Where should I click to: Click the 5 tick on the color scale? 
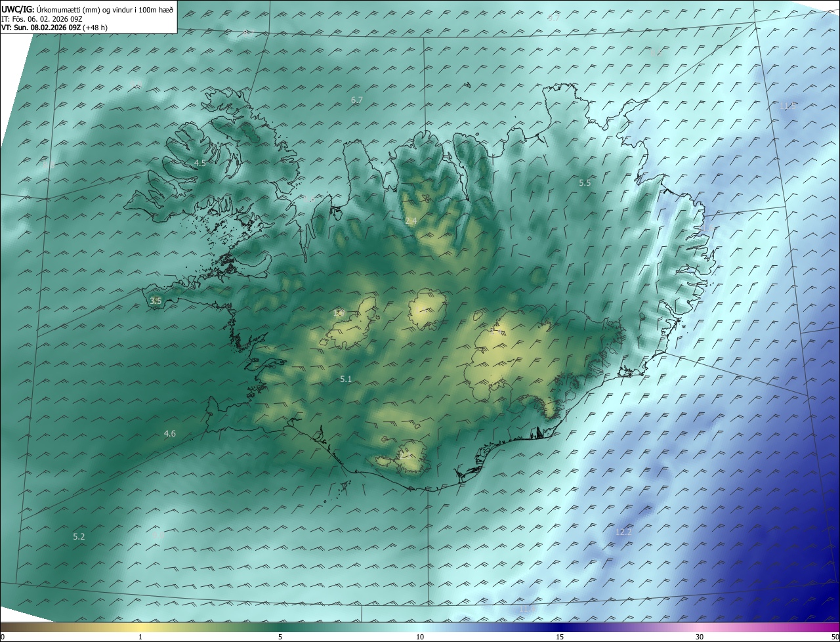point(280,637)
